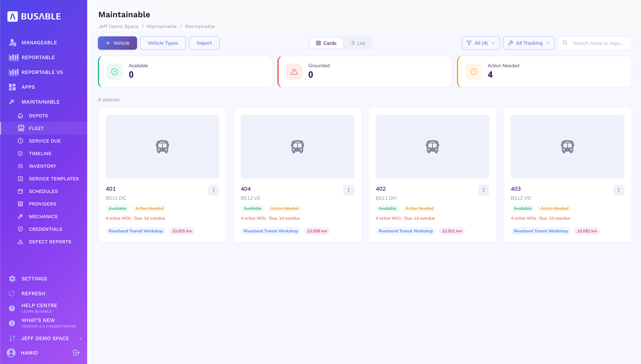Click the 10,098 km odometer tag
The image size is (641, 364).
317,231
